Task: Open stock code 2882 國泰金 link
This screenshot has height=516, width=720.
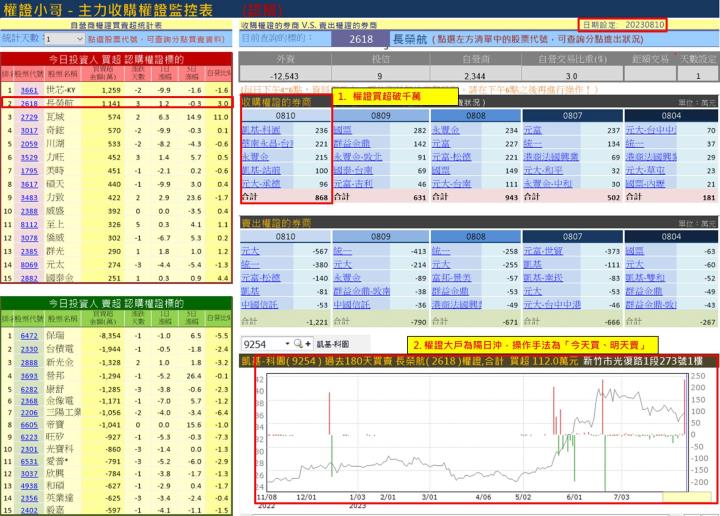Action: pos(29,278)
